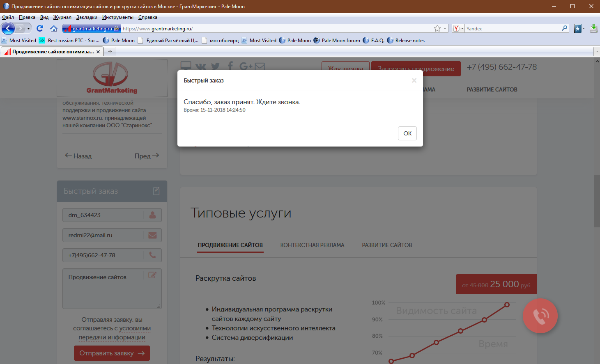Click the browser Forward arrow button
The height and width of the screenshot is (364, 600).
[20, 28]
